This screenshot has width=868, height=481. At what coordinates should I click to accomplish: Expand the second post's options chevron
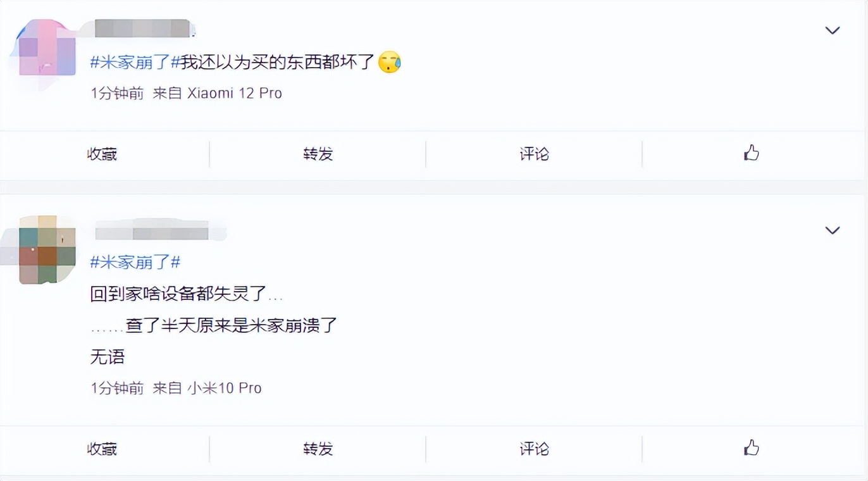tap(832, 230)
